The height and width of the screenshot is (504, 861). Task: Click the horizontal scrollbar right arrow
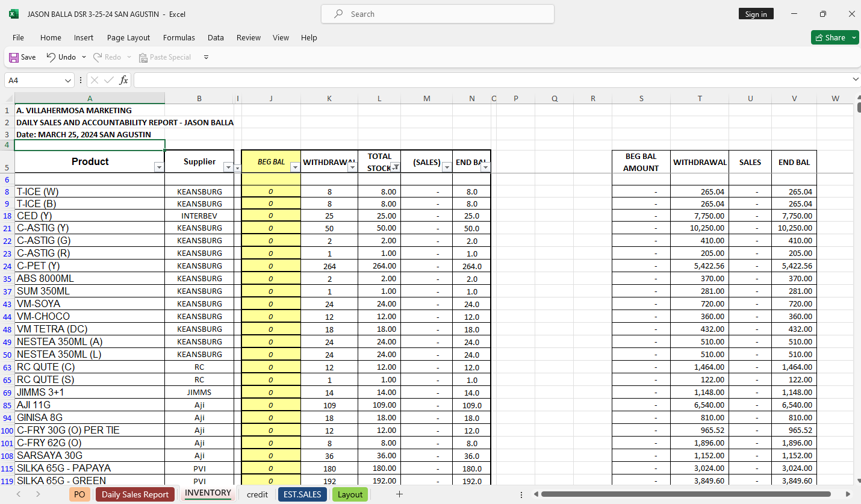coord(848,494)
